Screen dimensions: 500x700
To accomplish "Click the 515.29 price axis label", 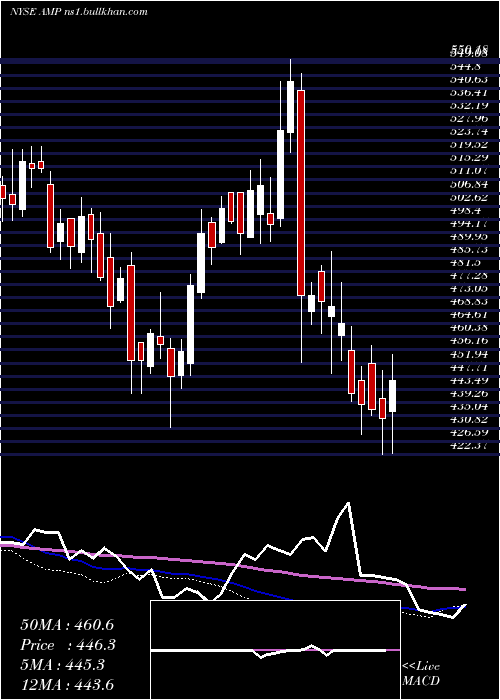I will 469,158.
